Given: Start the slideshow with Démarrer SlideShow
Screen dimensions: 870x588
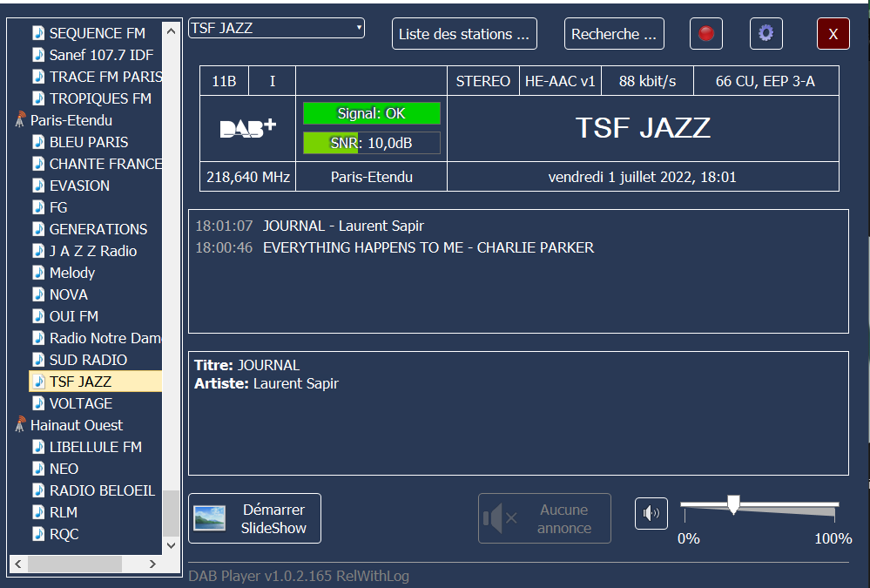Looking at the screenshot, I should tap(254, 518).
